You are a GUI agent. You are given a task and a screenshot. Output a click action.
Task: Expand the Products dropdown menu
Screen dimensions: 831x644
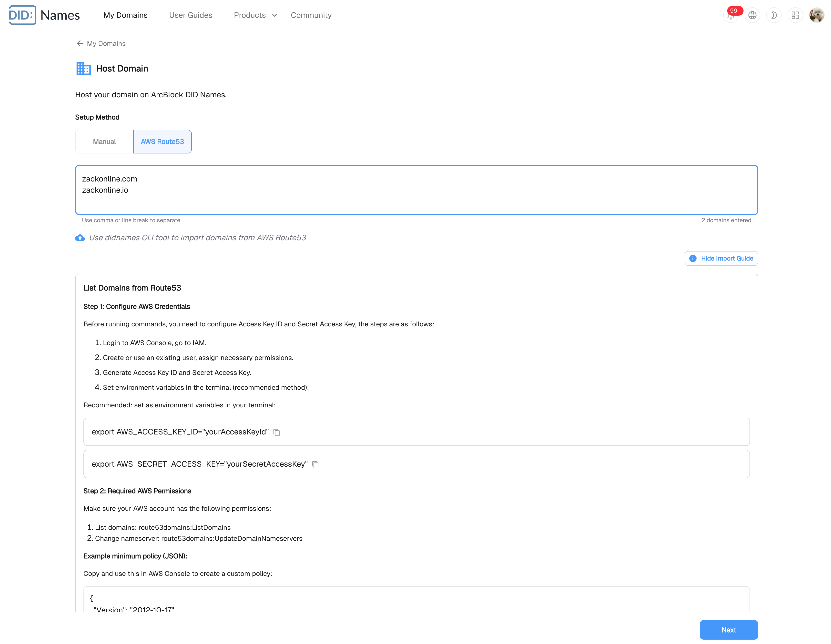[255, 15]
